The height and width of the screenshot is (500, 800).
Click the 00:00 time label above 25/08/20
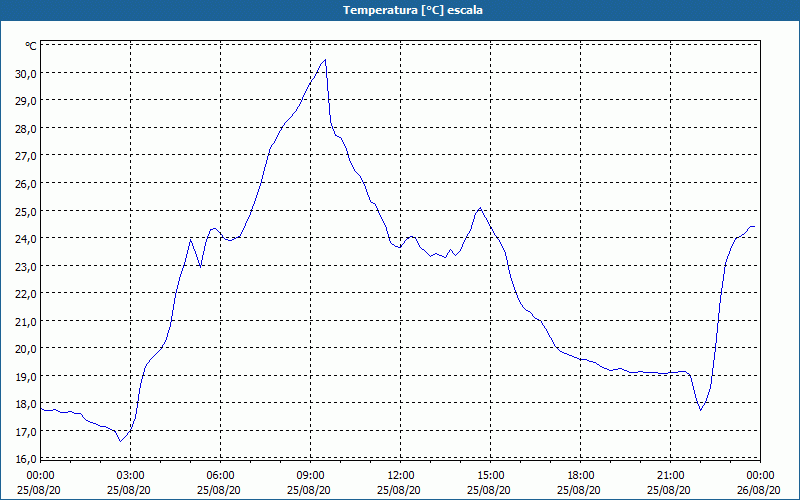pyautogui.click(x=40, y=476)
